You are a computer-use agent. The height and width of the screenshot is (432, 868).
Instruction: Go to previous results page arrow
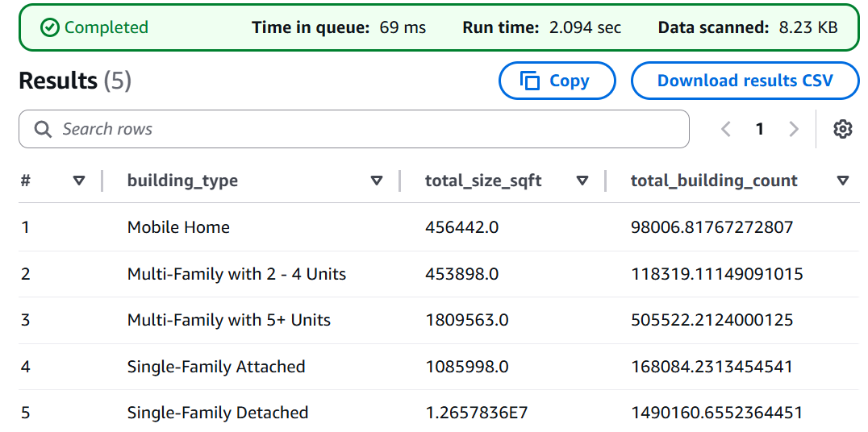coord(726,129)
